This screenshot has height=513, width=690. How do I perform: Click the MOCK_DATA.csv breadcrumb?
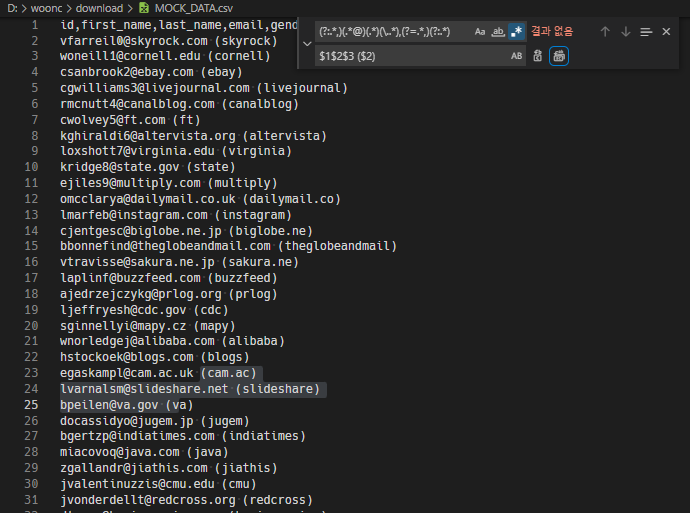click(x=194, y=8)
